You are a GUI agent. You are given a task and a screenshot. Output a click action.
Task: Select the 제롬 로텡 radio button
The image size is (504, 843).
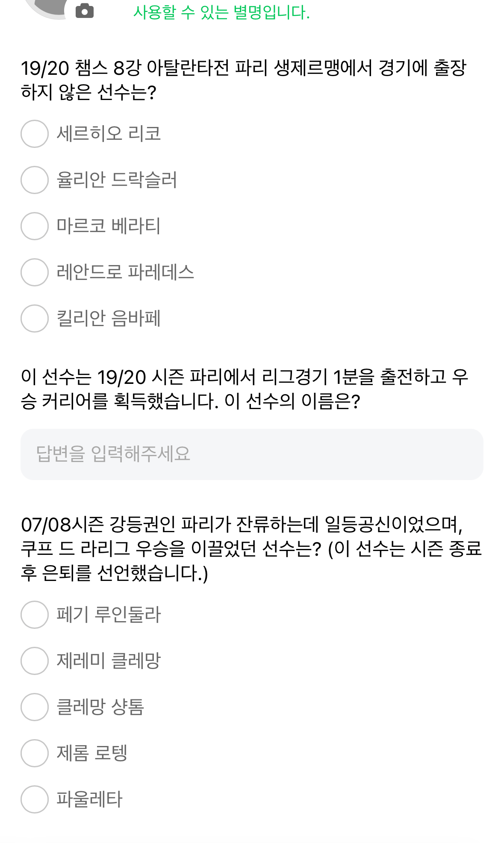click(x=35, y=753)
